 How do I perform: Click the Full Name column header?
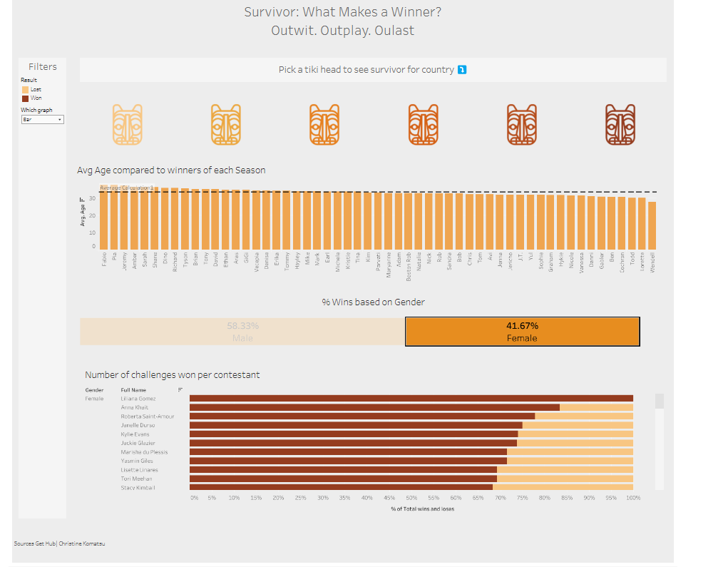133,390
